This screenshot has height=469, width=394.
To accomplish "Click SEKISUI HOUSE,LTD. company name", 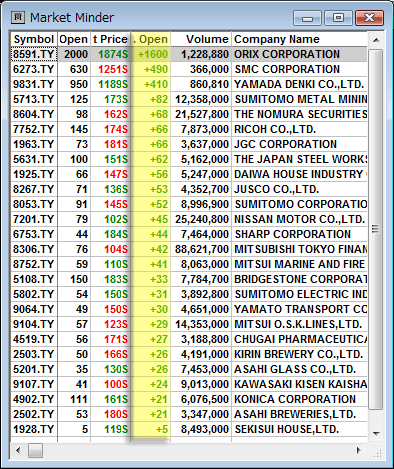I will coord(287,429).
